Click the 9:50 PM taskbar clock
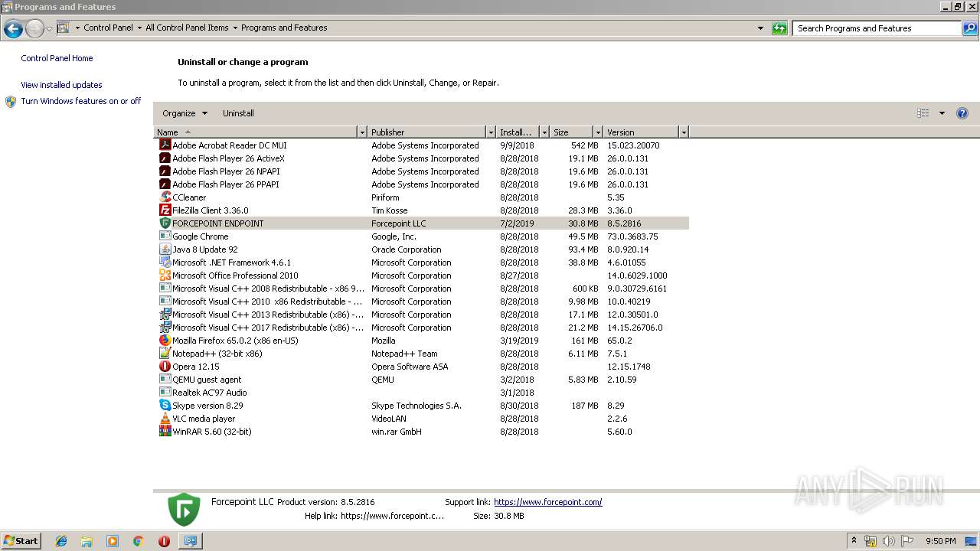980x551 pixels. pos(940,541)
